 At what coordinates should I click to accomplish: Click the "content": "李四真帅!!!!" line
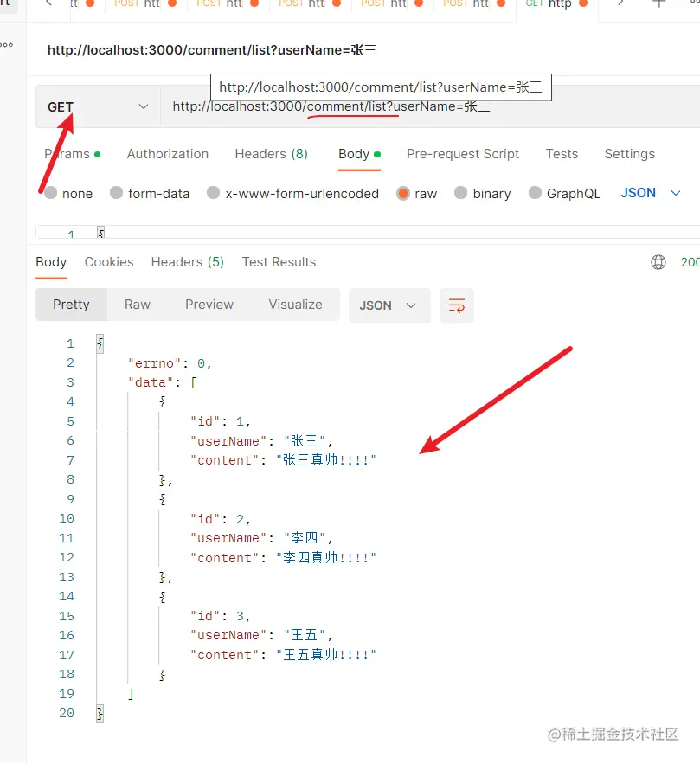283,558
